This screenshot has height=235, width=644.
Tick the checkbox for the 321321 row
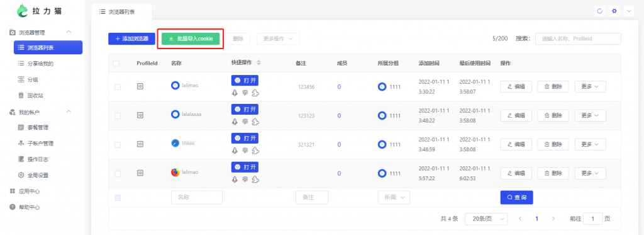(x=118, y=145)
